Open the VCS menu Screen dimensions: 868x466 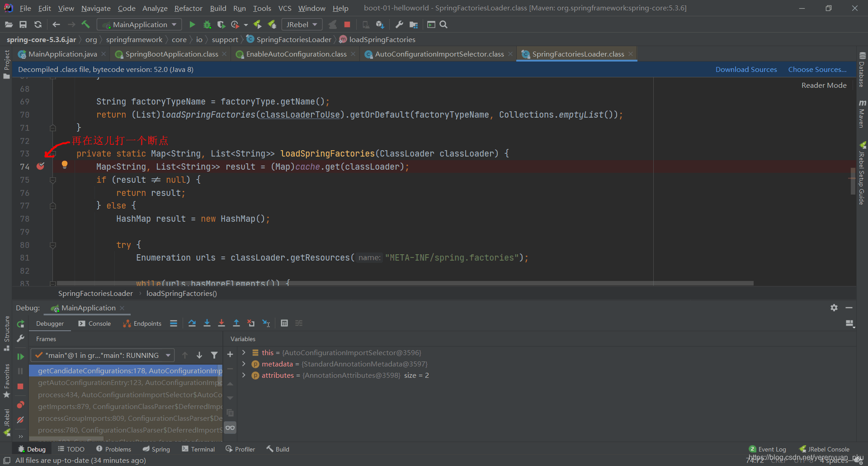pos(285,8)
